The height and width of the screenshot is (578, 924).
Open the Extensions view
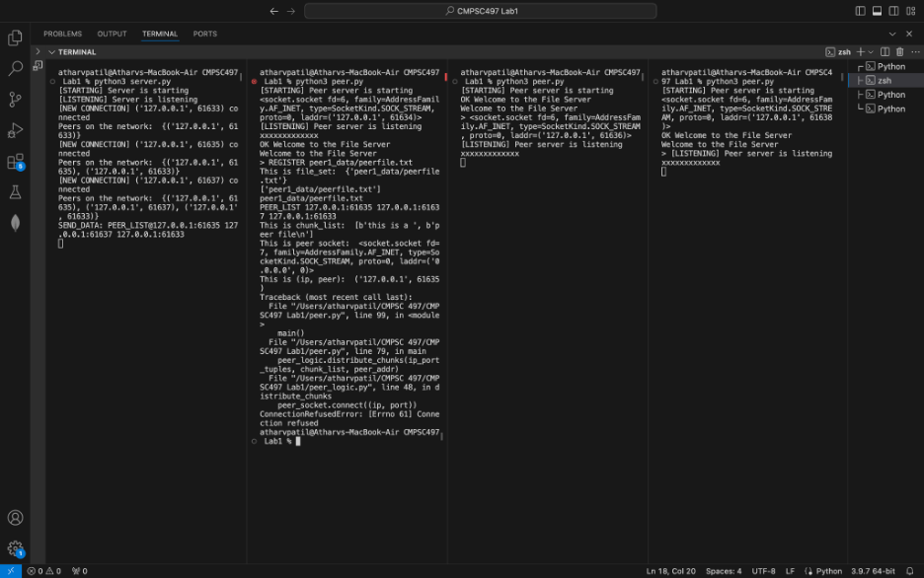(x=15, y=162)
